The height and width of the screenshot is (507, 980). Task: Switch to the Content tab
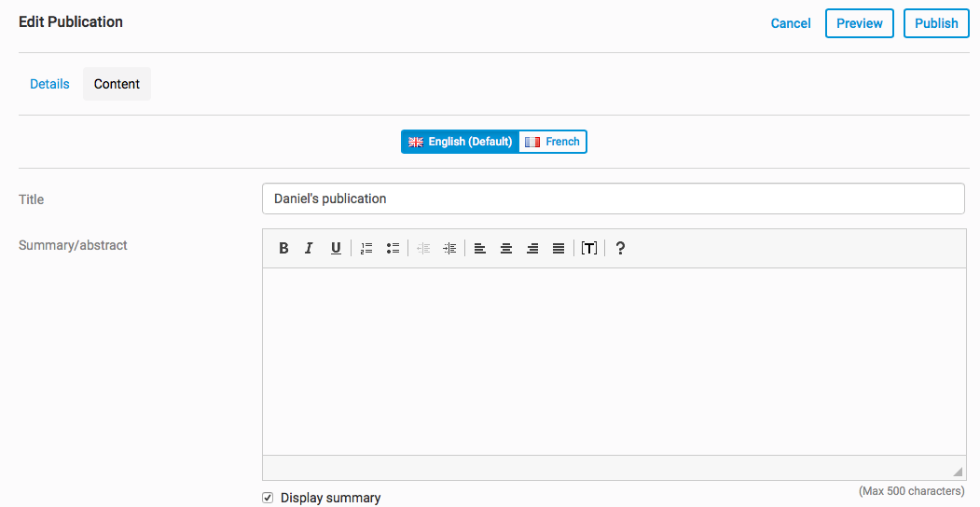click(x=117, y=84)
